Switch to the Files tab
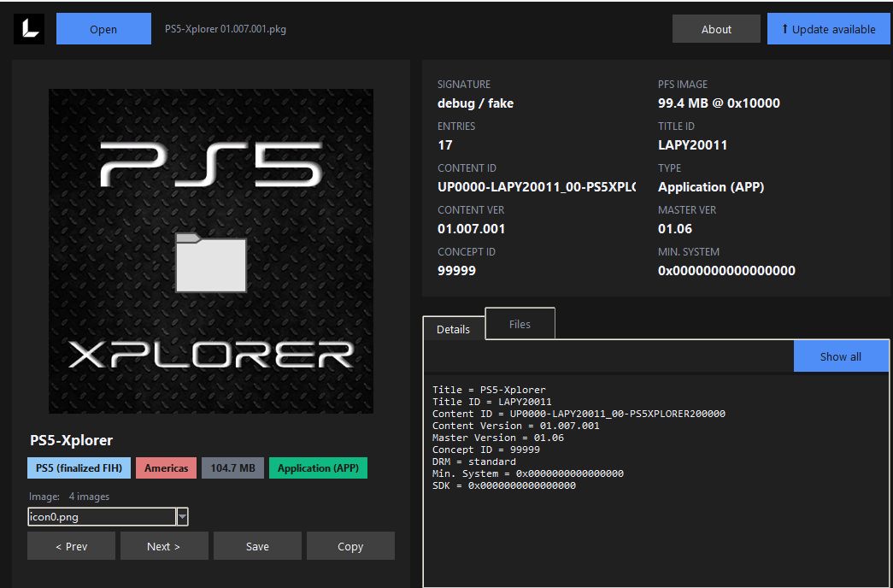893x588 pixels. [x=520, y=324]
